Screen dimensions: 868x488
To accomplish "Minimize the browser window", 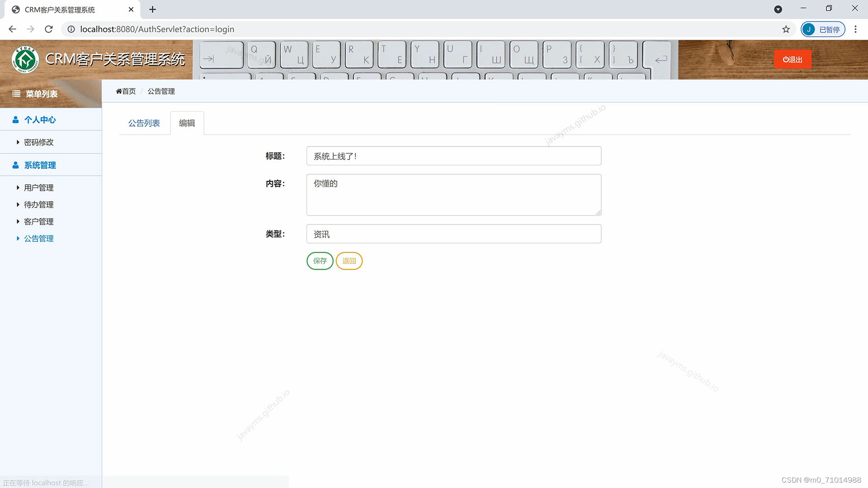I will tap(803, 8).
